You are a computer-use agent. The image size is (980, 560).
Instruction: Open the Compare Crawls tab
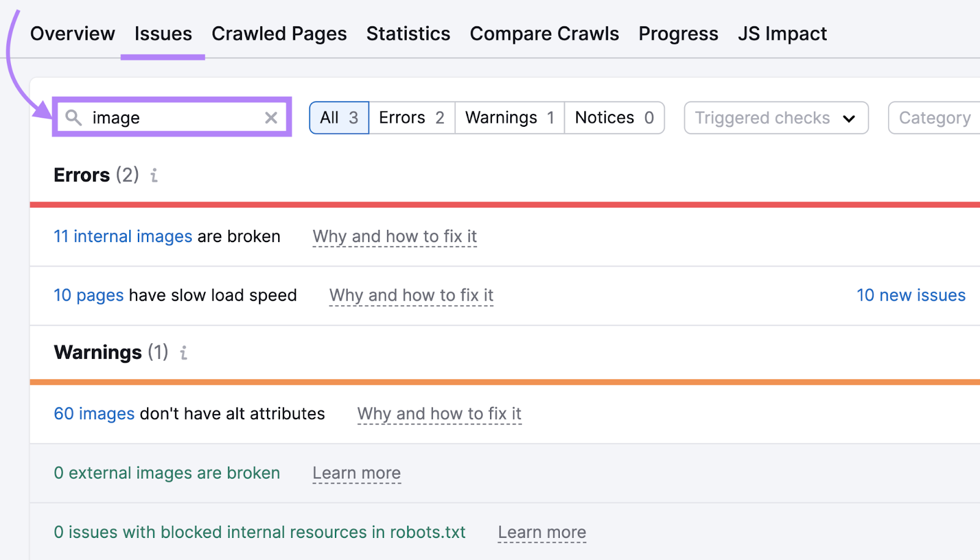click(x=544, y=34)
